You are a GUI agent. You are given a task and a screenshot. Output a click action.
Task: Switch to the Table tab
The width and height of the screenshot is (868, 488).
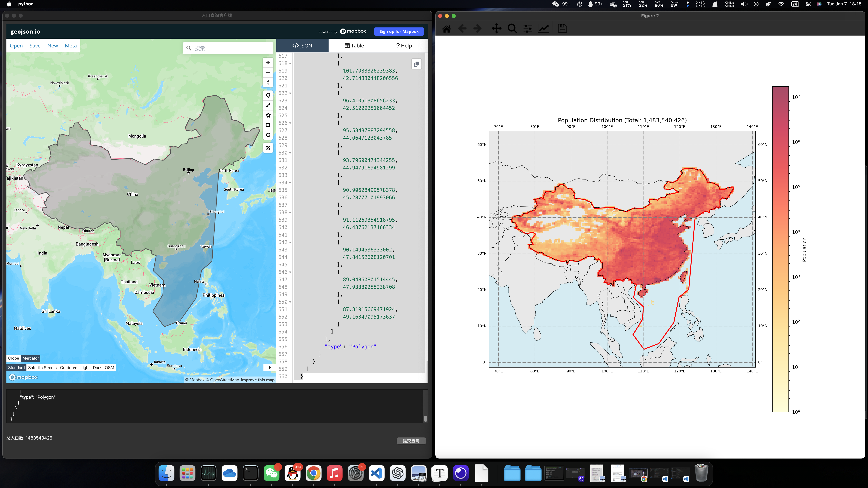tap(354, 45)
